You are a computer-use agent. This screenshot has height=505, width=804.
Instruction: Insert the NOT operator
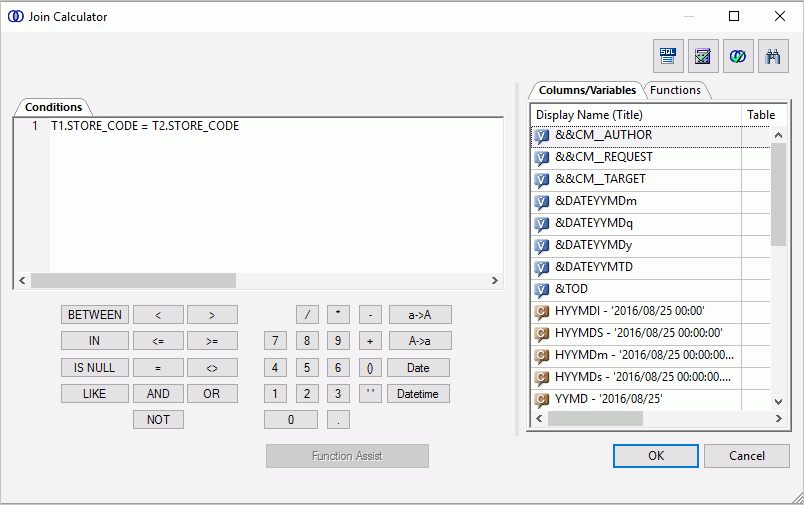point(158,420)
